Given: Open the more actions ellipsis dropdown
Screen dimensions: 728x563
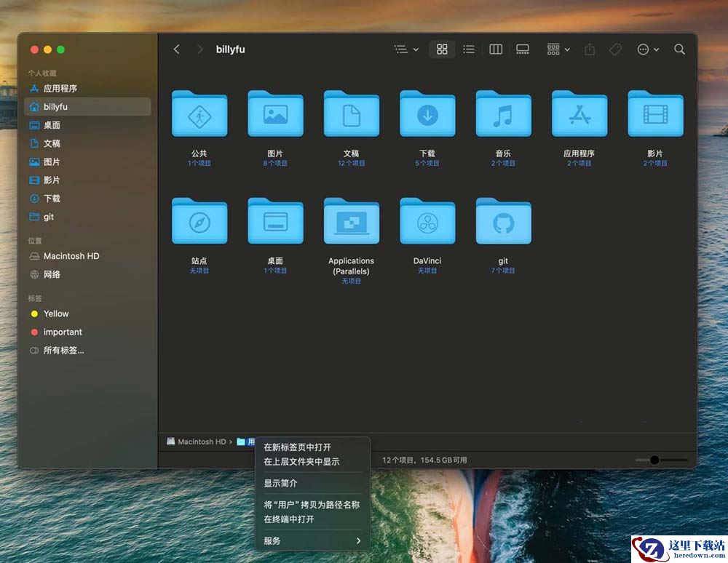Looking at the screenshot, I should coord(647,49).
